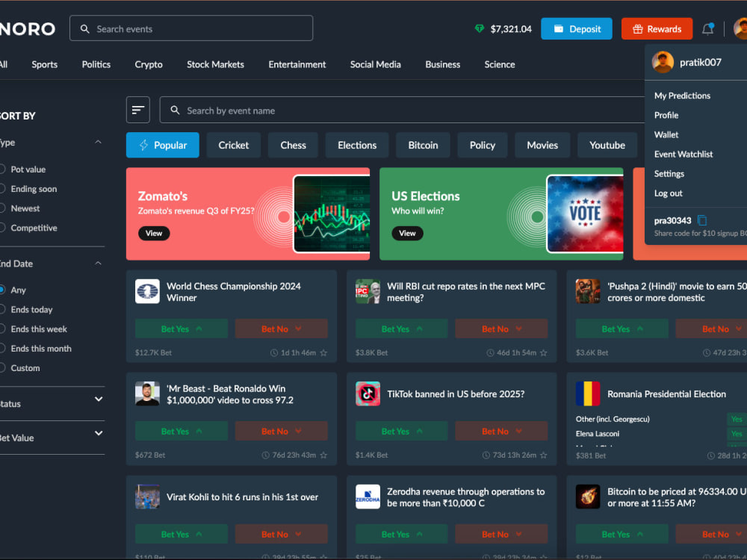Expand Bet Yes on Virat Kohli event
This screenshot has height=560, width=747.
click(182, 534)
